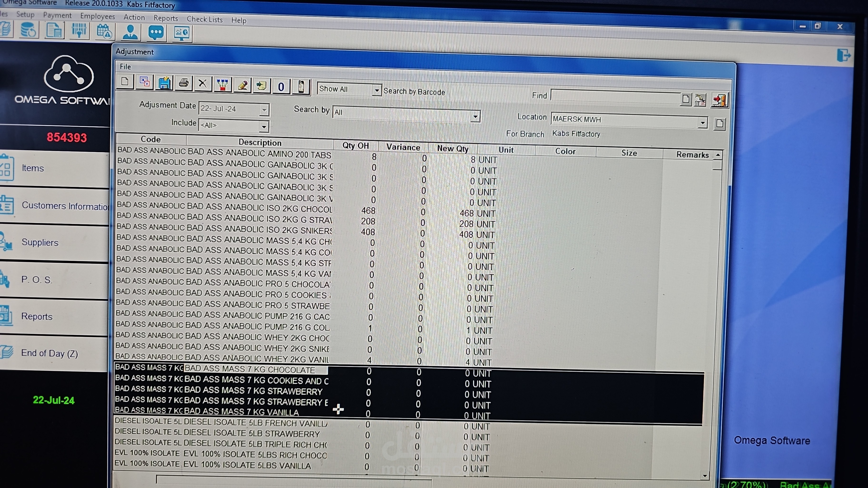Click the red exit door icon
The height and width of the screenshot is (488, 868).
pos(720,100)
